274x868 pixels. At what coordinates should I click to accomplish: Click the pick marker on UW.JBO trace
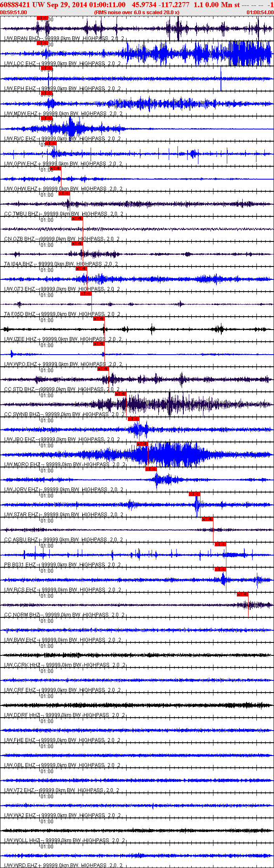[134, 419]
